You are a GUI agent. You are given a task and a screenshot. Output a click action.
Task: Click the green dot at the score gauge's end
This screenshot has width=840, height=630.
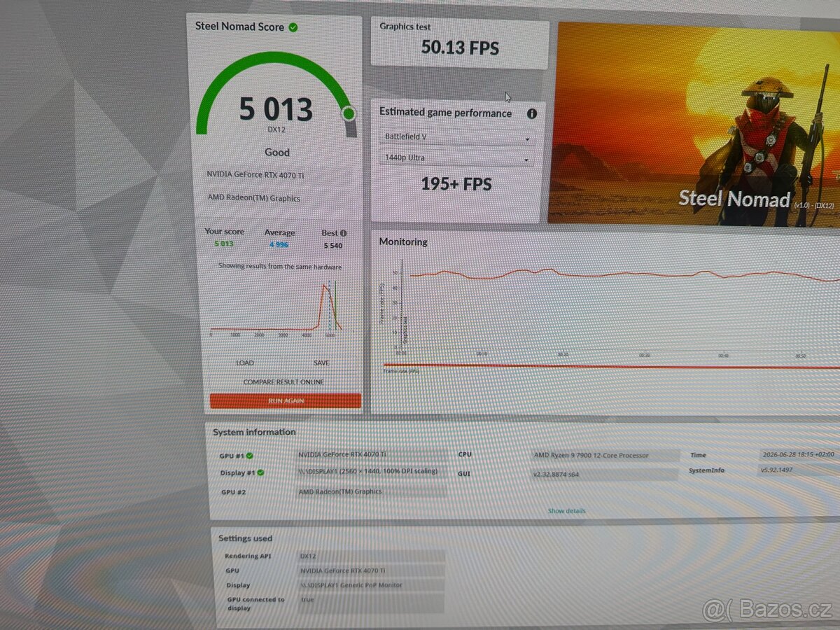click(x=349, y=113)
